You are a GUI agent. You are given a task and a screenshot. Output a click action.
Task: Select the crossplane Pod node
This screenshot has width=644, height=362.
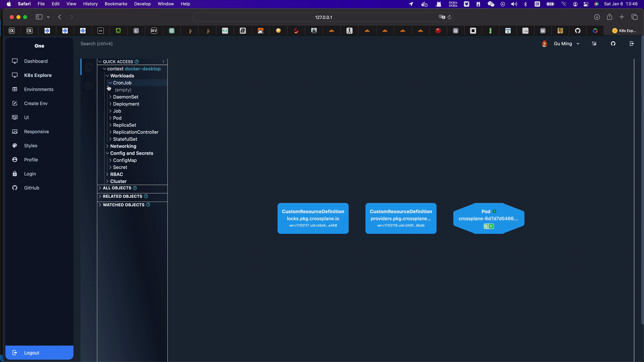489,218
